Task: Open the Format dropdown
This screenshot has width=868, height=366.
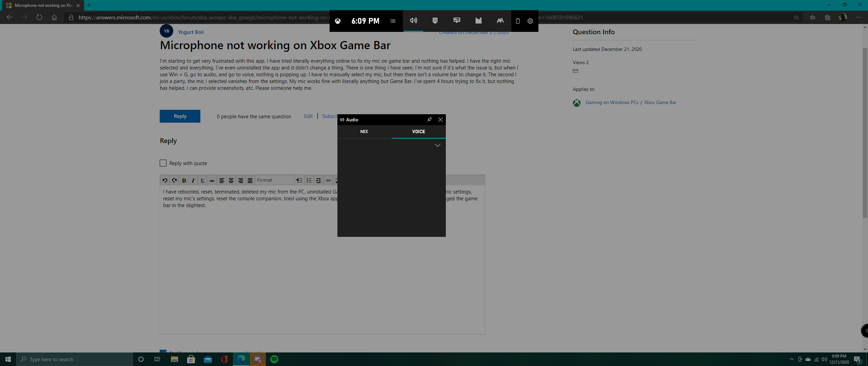Action: pos(275,180)
